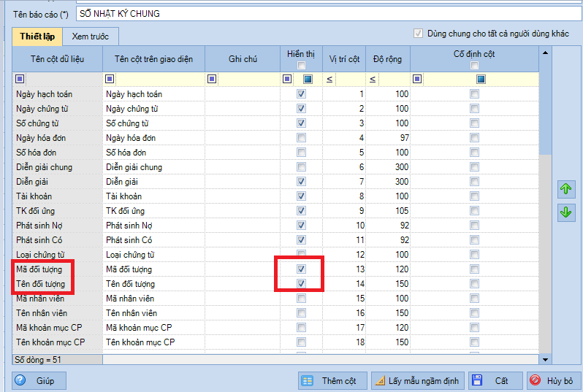Screen dimensions: 583x392
Task: Click the green move up arrow
Action: 565,190
